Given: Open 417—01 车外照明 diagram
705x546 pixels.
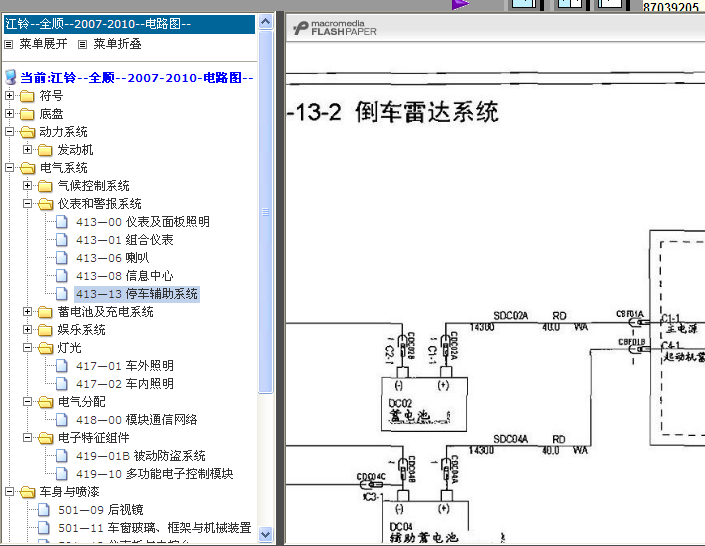Looking at the screenshot, I should 125,366.
